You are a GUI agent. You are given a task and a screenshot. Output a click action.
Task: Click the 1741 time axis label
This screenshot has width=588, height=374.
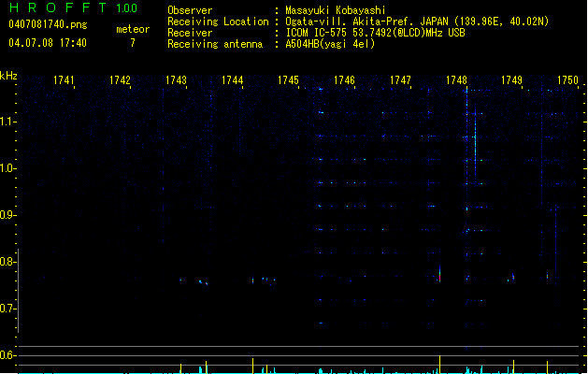(64, 80)
